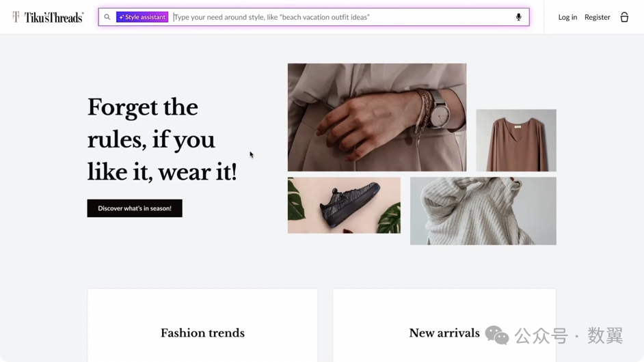Click the magnifying glass search icon
This screenshot has height=362, width=644.
click(x=107, y=17)
